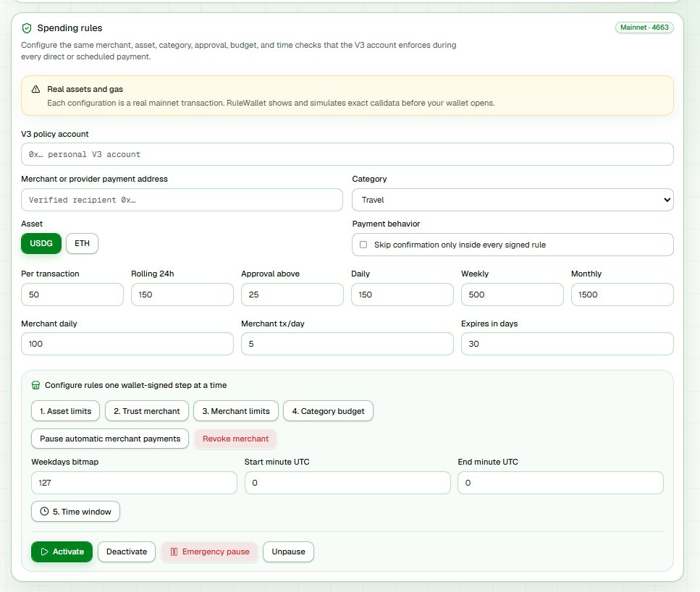Open step 1. Asset limits
Image resolution: width=700 pixels, height=592 pixels.
[66, 411]
